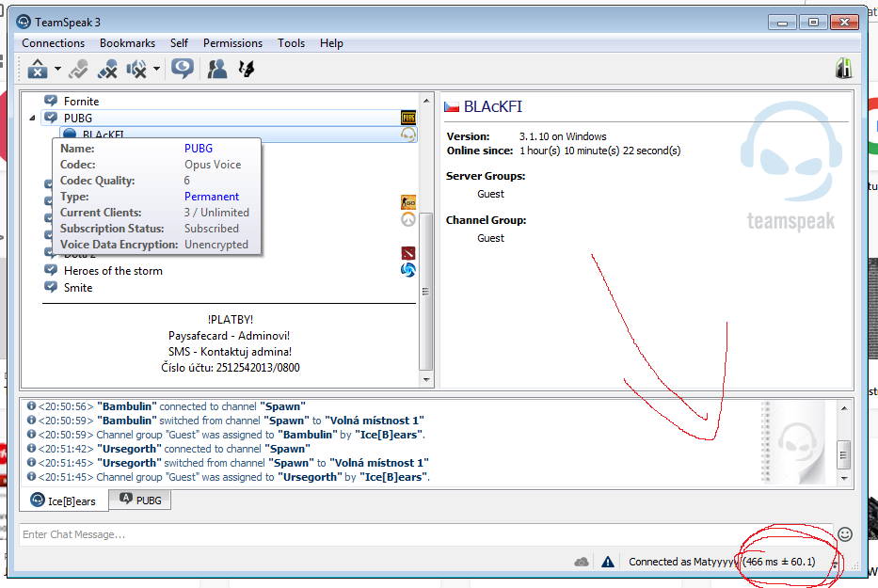Maximize the TeamSpeak 3 window
878x588 pixels.
click(814, 23)
